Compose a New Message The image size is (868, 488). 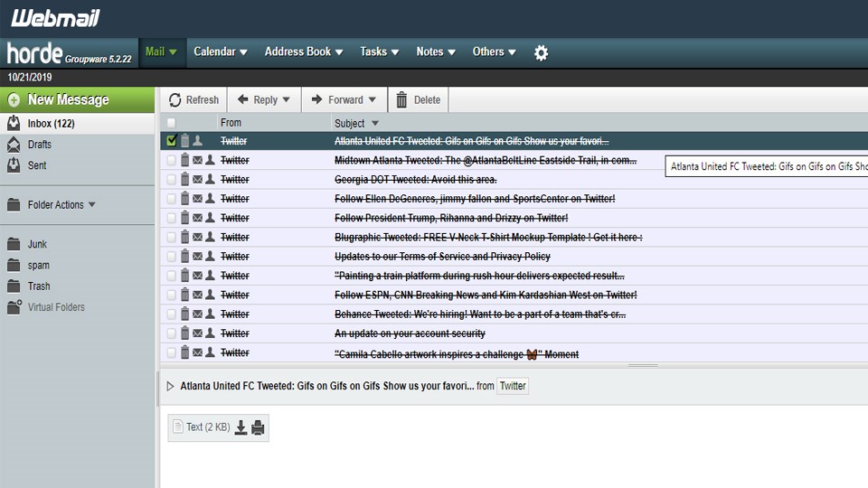click(x=68, y=99)
